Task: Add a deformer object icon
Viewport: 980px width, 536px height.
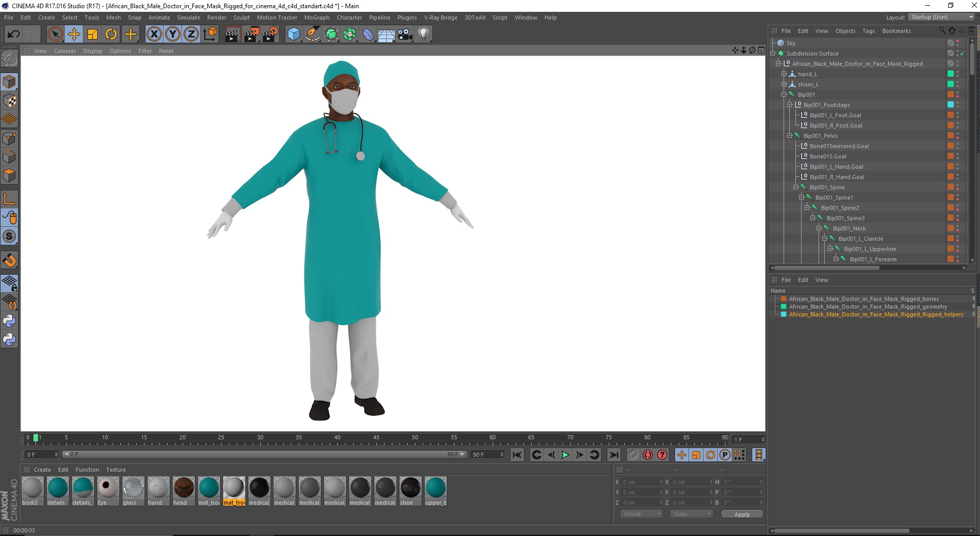Action: click(x=368, y=34)
